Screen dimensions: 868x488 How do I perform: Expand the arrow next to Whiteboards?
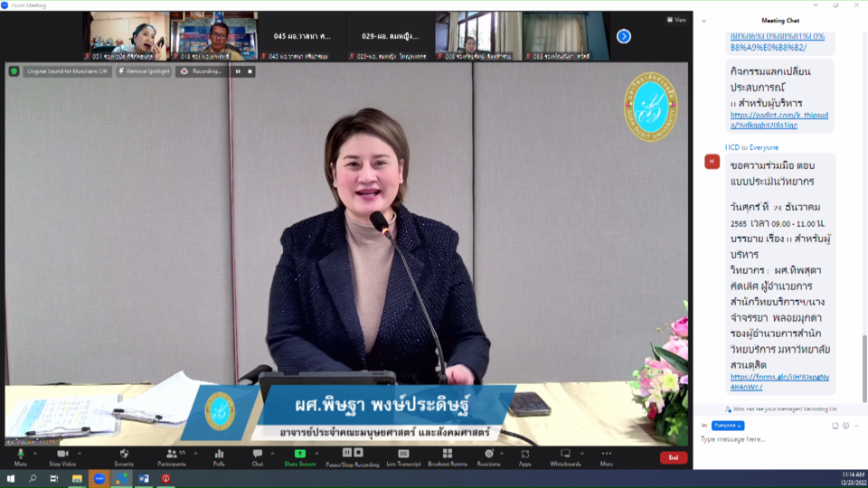click(x=582, y=454)
